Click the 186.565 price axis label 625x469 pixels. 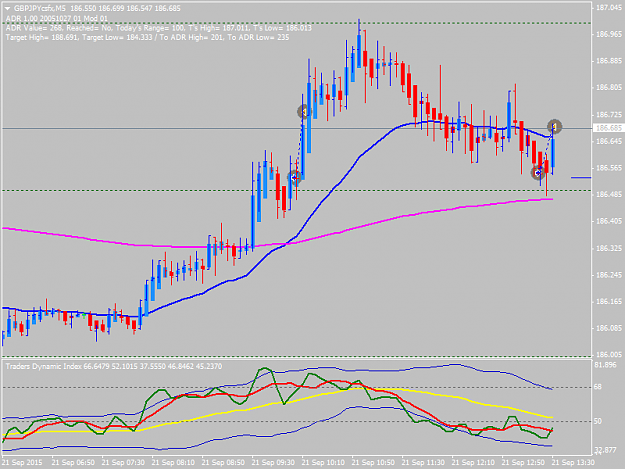point(608,168)
